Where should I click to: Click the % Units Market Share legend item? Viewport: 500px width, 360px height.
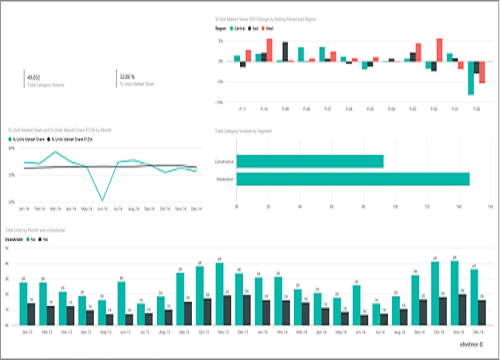(26, 139)
